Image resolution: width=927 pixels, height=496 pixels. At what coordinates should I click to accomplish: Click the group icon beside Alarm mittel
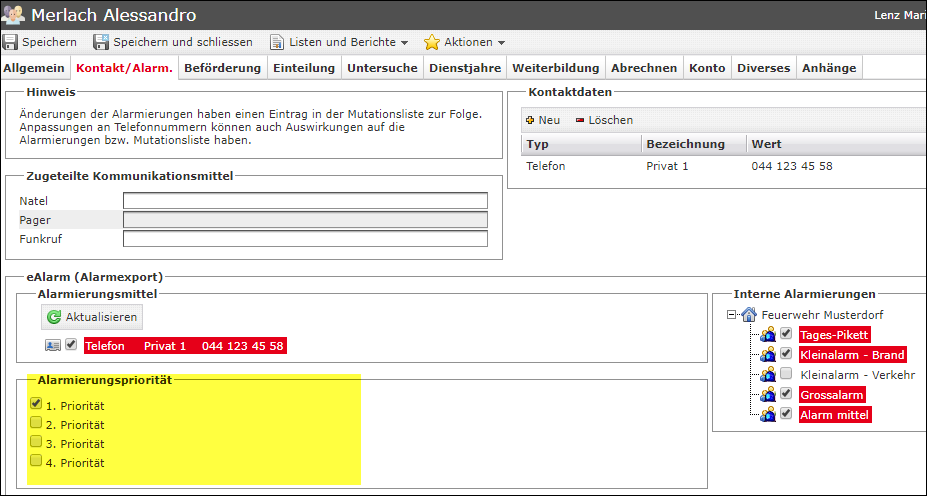point(767,414)
